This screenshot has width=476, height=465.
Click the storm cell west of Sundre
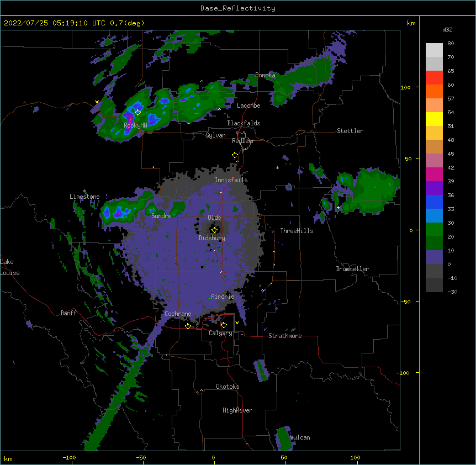coord(118,213)
